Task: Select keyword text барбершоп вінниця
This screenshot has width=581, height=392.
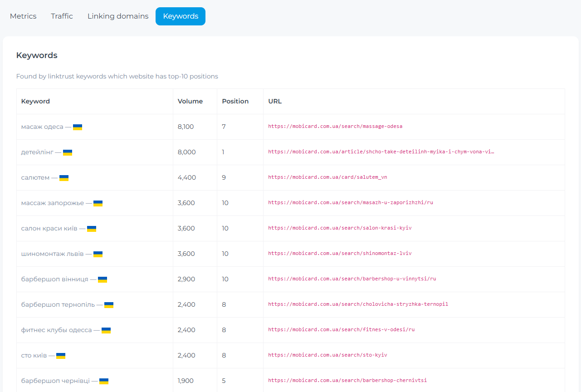Action: (55, 279)
